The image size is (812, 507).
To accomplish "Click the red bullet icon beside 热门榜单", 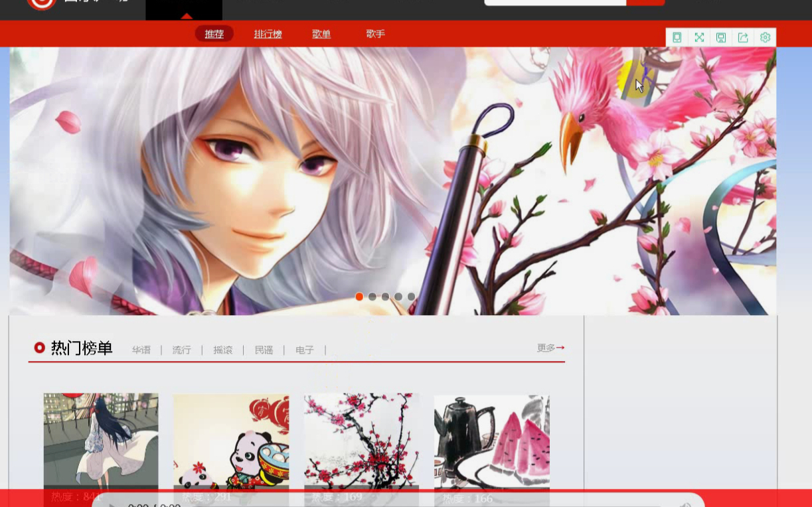I will coord(40,348).
